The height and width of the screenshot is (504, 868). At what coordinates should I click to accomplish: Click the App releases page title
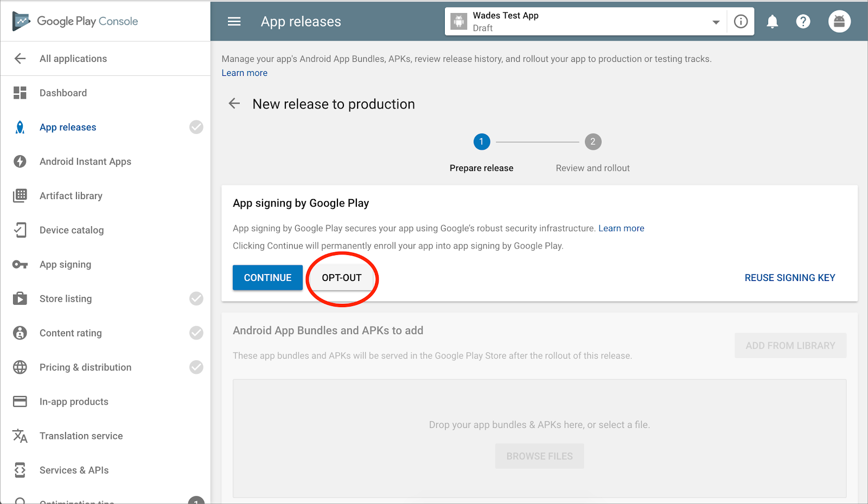coord(301,22)
